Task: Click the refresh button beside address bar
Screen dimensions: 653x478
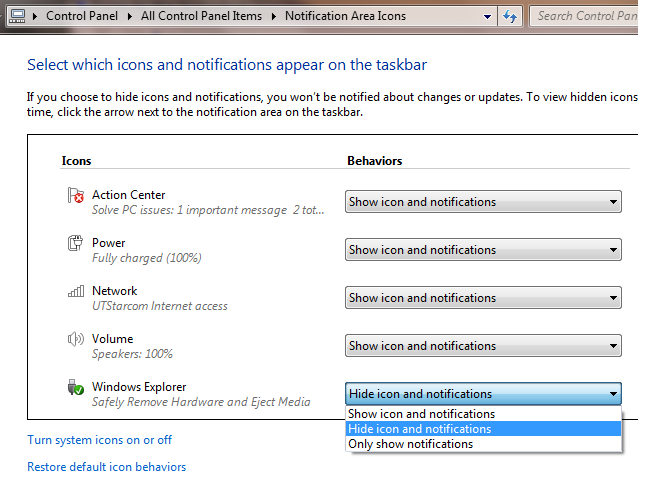Action: [x=511, y=16]
